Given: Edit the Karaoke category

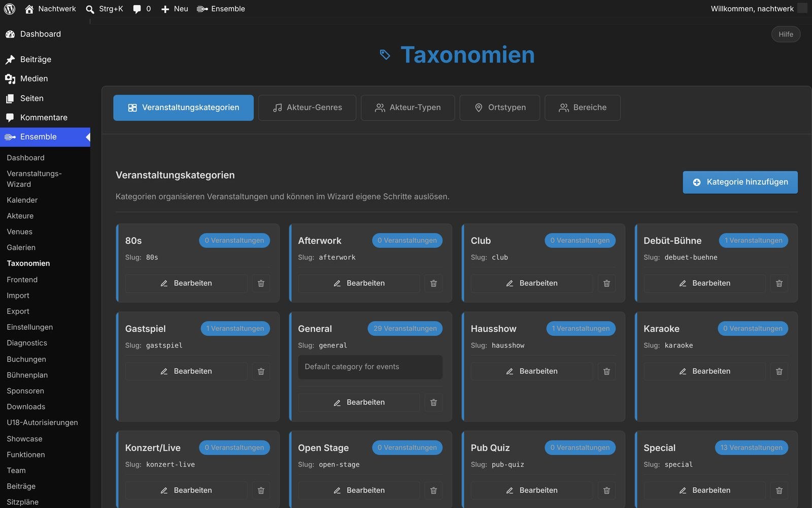Looking at the screenshot, I should pyautogui.click(x=704, y=371).
